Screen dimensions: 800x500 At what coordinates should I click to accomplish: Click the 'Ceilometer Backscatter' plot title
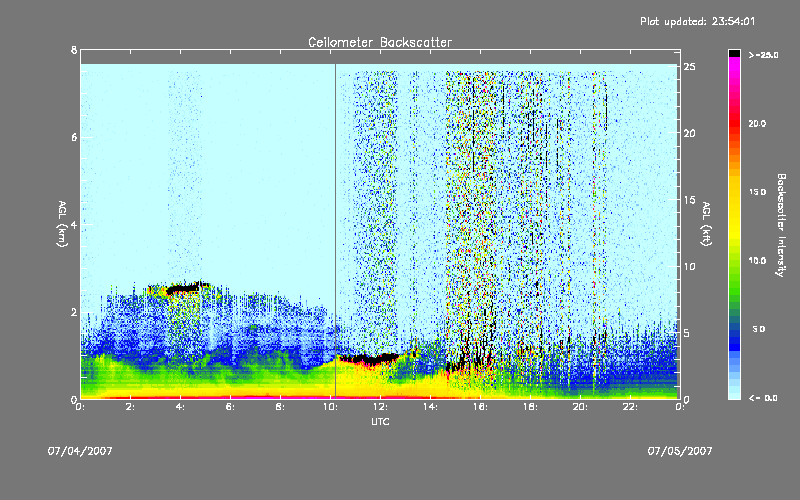[380, 42]
